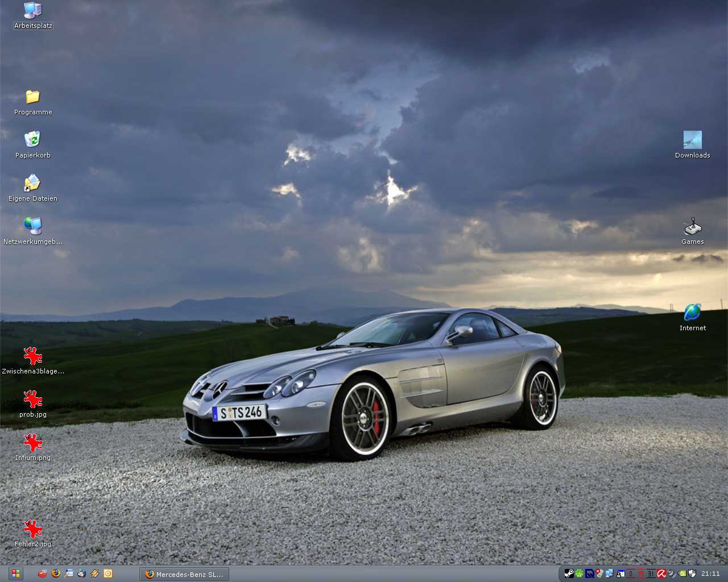Open the Programme folder on desktop
728x582 pixels.
(x=33, y=102)
